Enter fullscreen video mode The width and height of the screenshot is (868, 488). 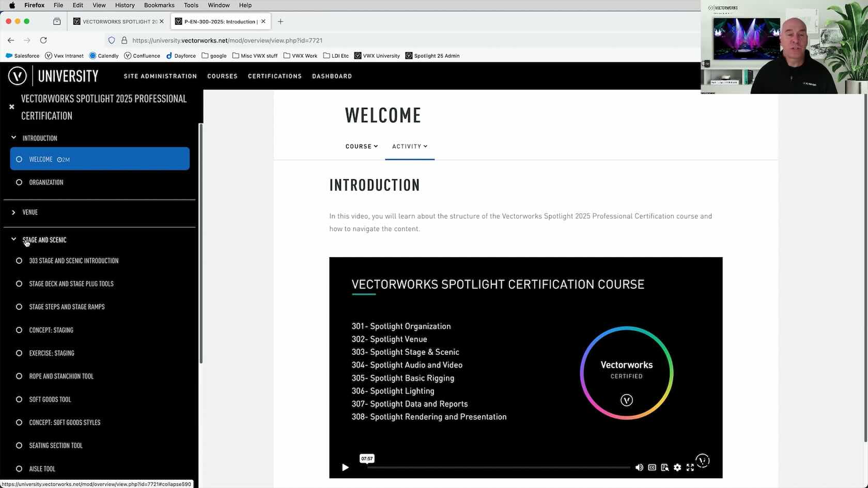click(x=690, y=467)
